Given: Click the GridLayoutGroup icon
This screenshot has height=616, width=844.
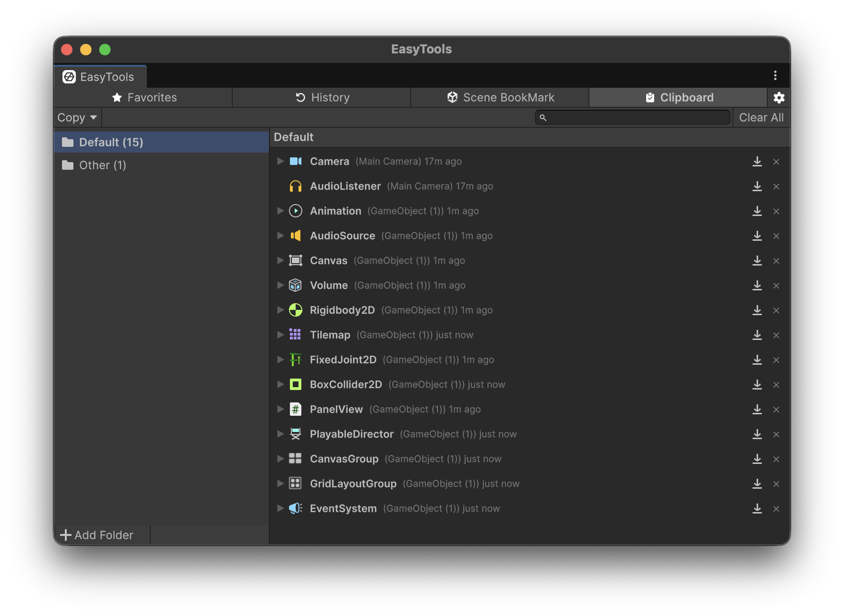Looking at the screenshot, I should click(x=296, y=483).
